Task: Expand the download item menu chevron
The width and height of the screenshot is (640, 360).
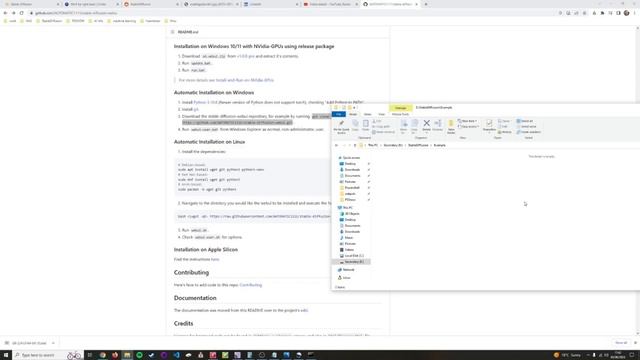Action: point(53,343)
